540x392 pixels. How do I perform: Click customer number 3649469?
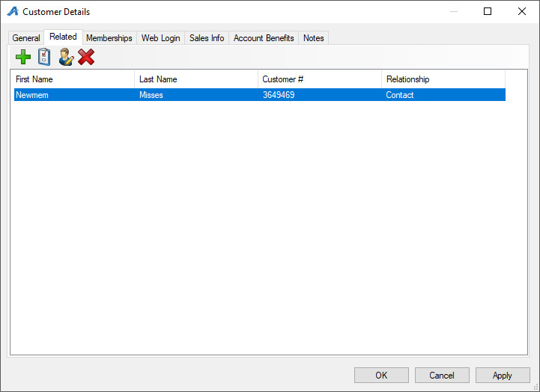point(320,95)
